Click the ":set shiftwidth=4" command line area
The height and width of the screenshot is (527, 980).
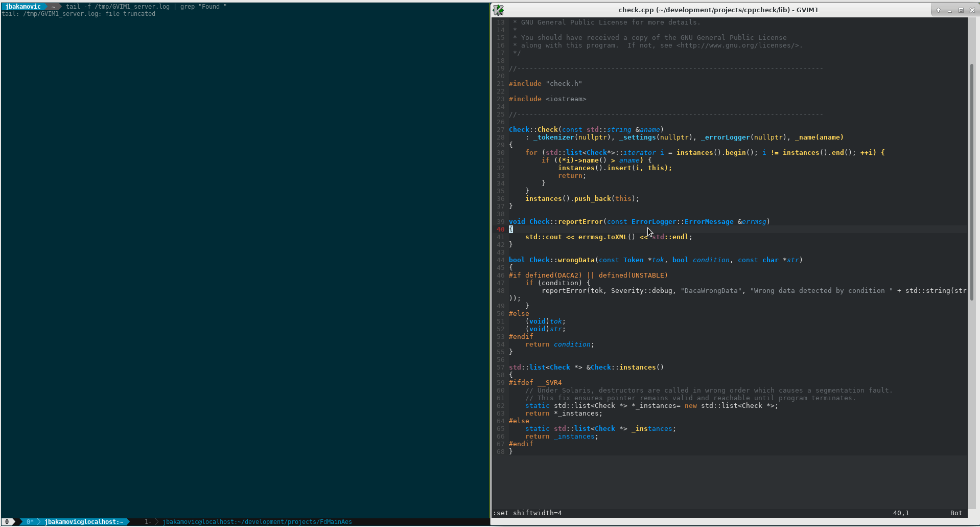(527, 513)
